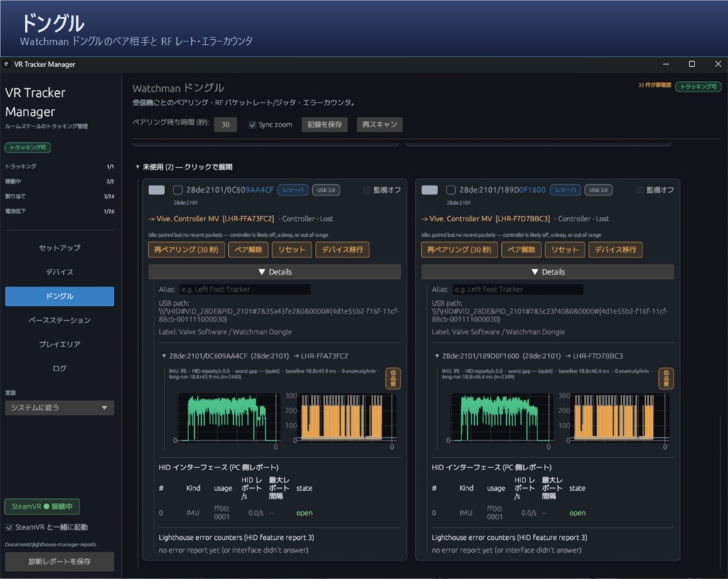Screen dimensions: 728x579
Task: Toggle SteamVR と一緒に起動 checkbox
Action: coord(9,527)
